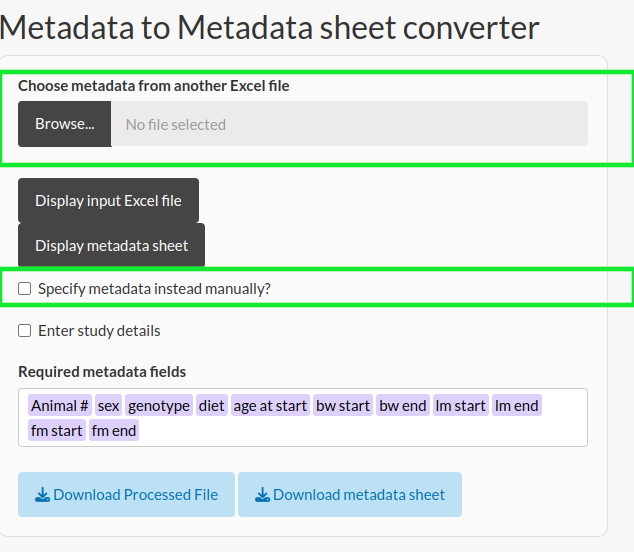Show the Display metadata sheet view
Screen dimensions: 634x552
[x=112, y=245]
